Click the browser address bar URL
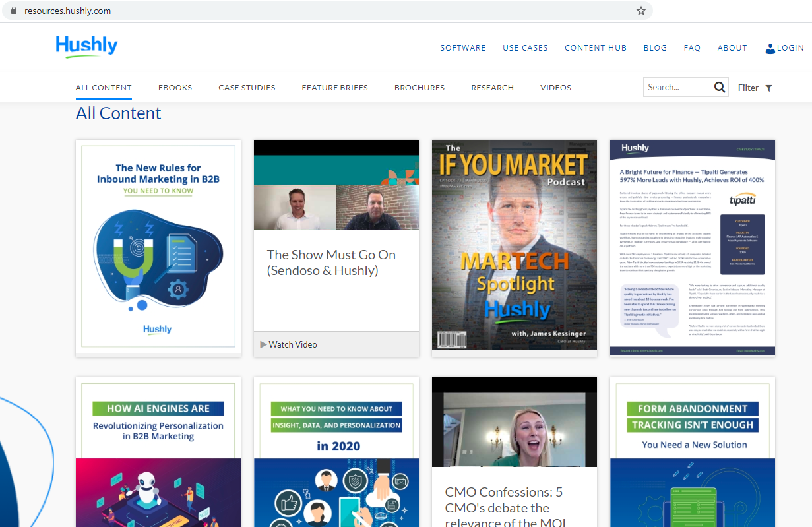 (68, 11)
